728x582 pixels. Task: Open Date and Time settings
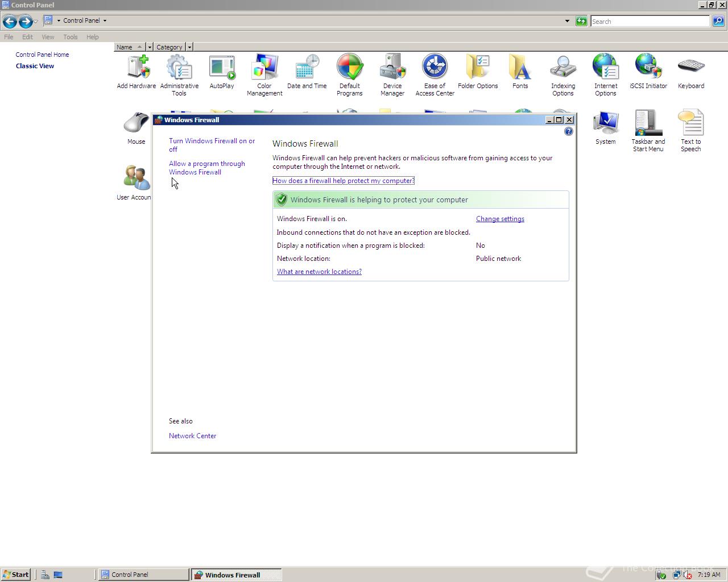307,72
